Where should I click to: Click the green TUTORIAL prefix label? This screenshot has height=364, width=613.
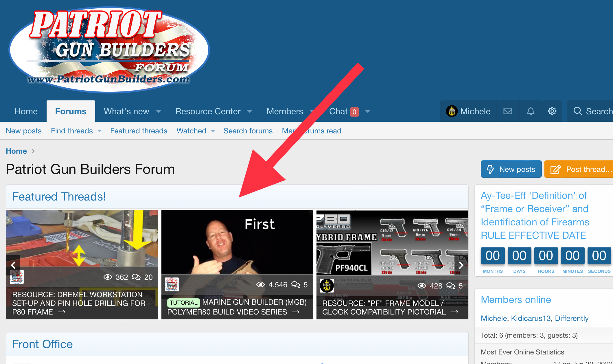click(x=183, y=303)
